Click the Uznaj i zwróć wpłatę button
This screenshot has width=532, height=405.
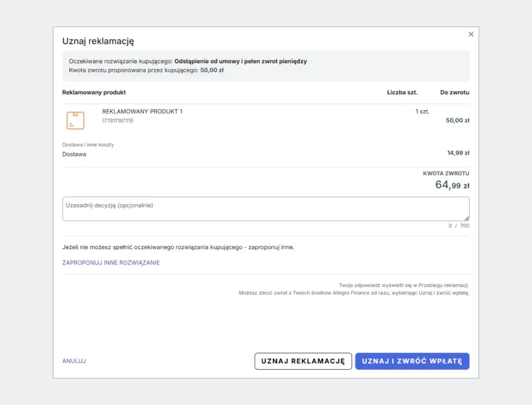(x=412, y=361)
